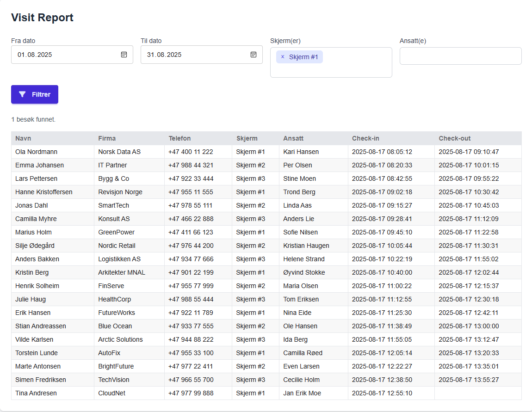
Task: Click the Ansatt column header
Action: point(293,138)
